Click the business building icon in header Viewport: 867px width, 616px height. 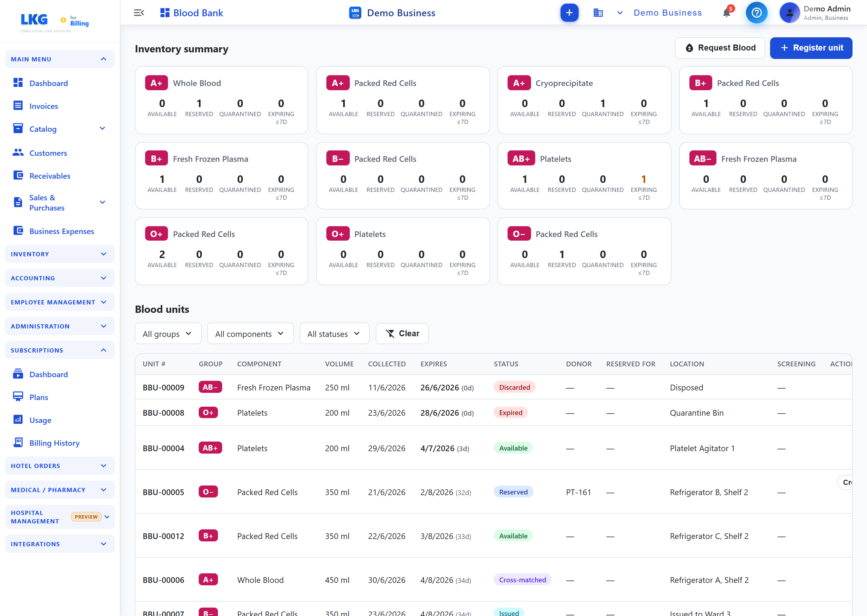pos(598,13)
